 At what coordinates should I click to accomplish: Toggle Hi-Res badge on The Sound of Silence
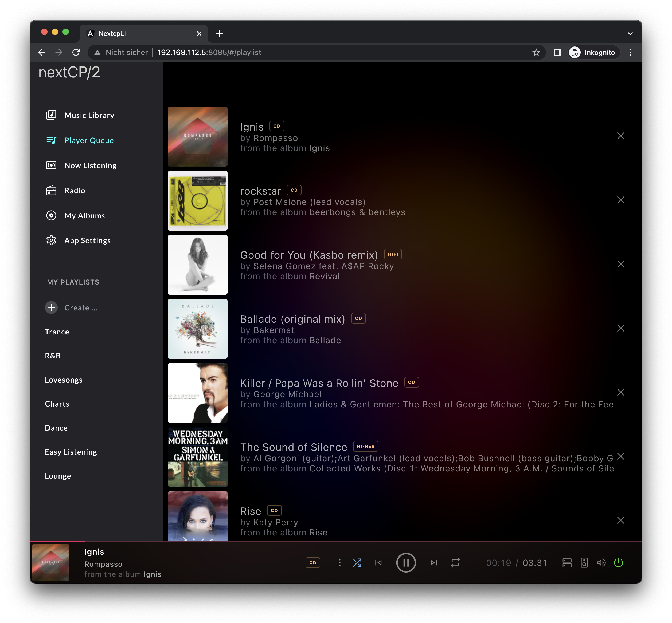(x=366, y=447)
